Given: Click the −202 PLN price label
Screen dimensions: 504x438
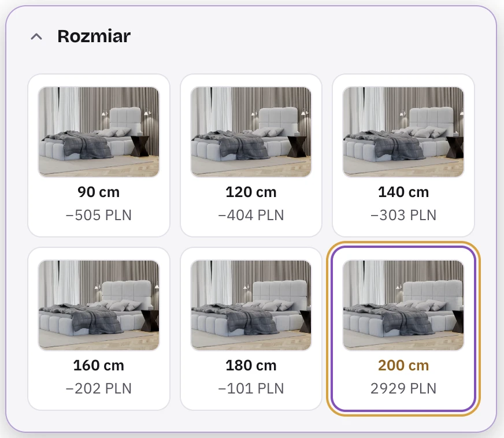Looking at the screenshot, I should click(x=99, y=388).
